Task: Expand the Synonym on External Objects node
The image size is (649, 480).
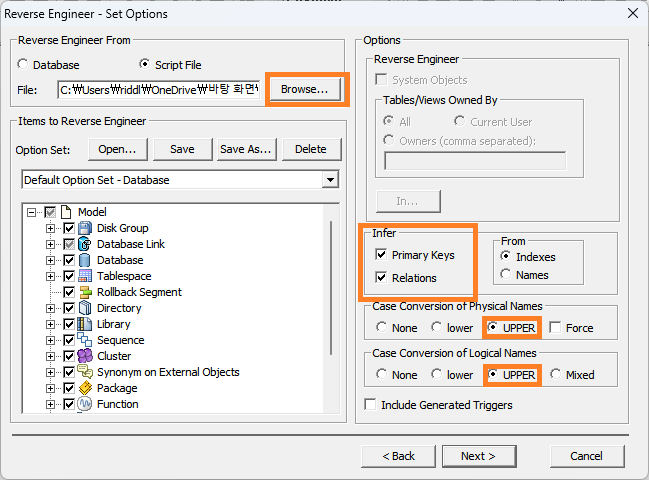Action: point(50,372)
